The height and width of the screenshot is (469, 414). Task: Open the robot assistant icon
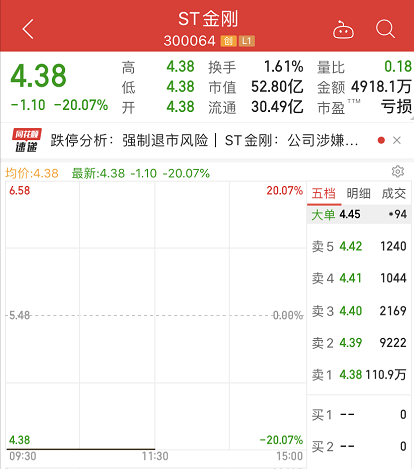(343, 30)
